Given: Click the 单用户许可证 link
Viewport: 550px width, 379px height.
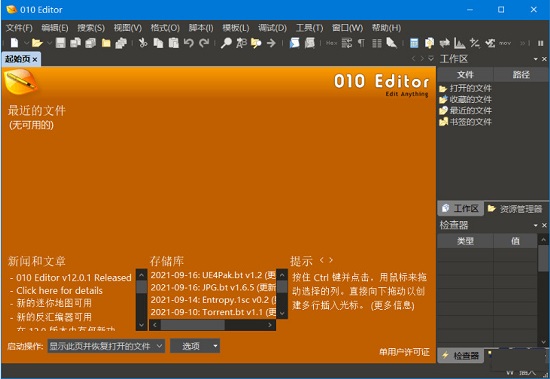Looking at the screenshot, I should (x=404, y=352).
